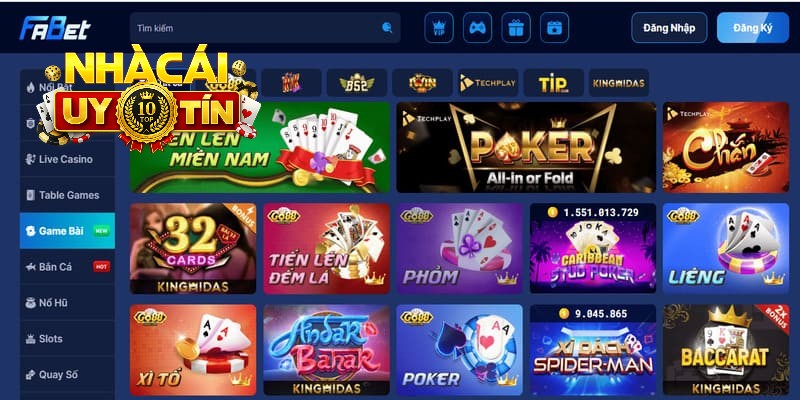This screenshot has height=400, width=800.
Task: Focus the Tìm kiếm search field
Action: pyautogui.click(x=265, y=28)
